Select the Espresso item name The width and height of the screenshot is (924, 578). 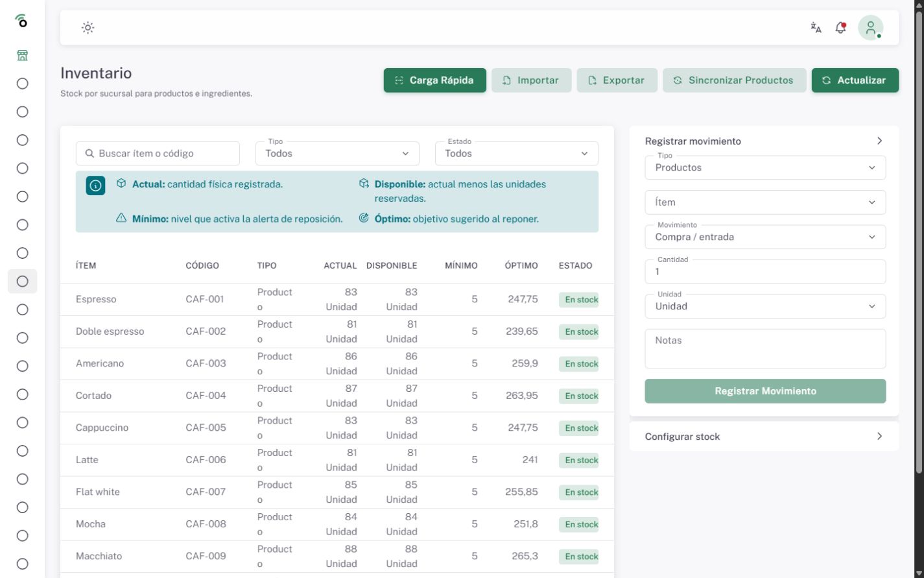click(x=96, y=300)
